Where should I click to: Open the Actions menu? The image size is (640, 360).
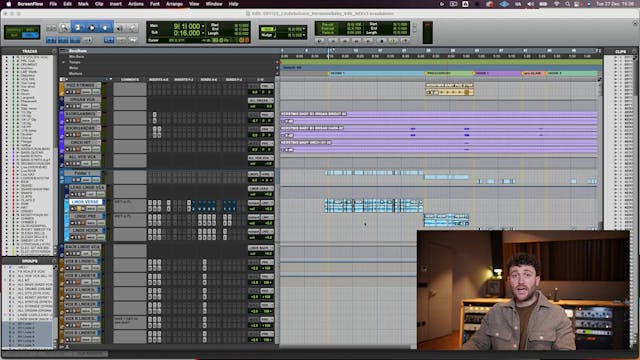tap(136, 4)
